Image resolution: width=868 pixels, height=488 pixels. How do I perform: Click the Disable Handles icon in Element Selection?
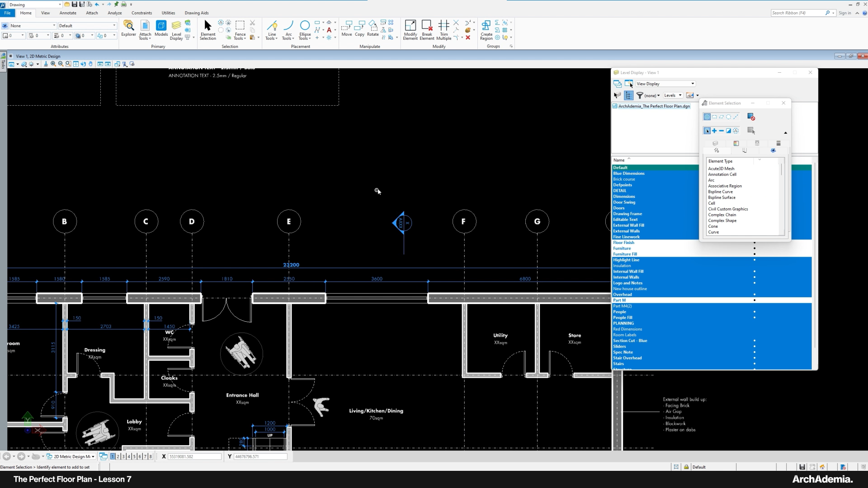coord(751,117)
